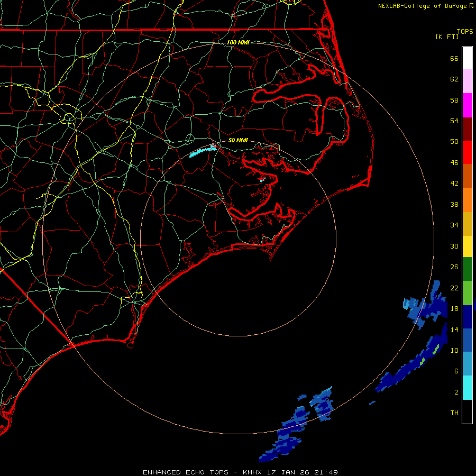Click the legend value '66'
This screenshot has width=476, height=476.
tap(454, 58)
